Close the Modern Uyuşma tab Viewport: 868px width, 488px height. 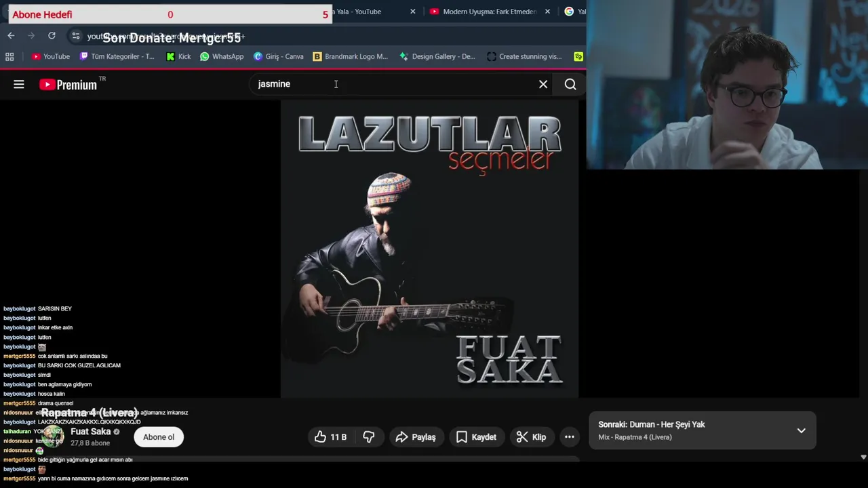547,12
